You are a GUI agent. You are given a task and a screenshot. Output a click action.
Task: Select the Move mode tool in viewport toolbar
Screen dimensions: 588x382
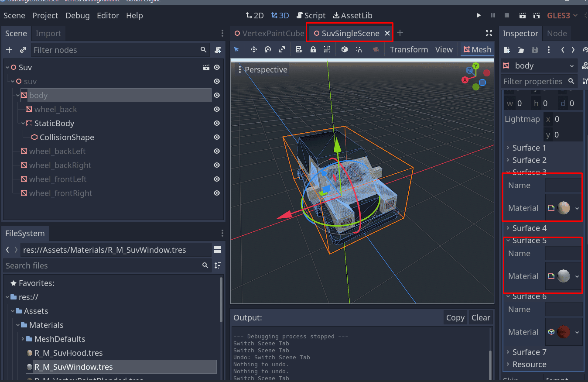(253, 50)
